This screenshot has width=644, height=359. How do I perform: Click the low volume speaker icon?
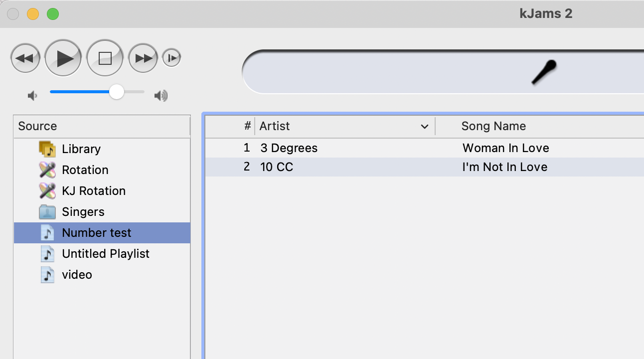point(32,96)
